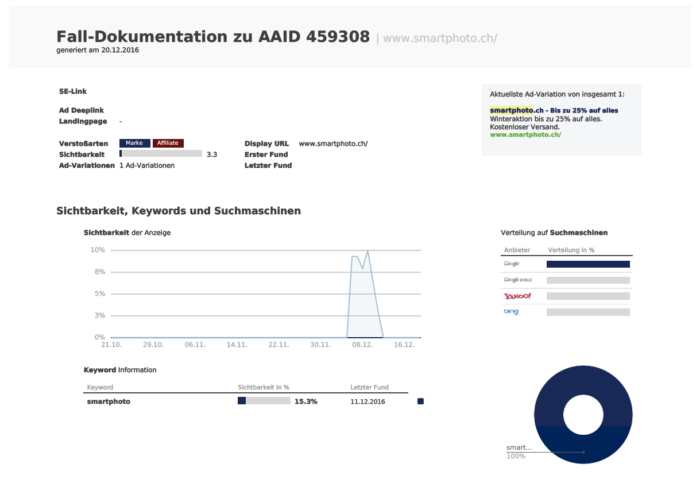Image resolution: width=700 pixels, height=479 pixels.
Task: Click the SE-Link label
Action: click(x=73, y=91)
